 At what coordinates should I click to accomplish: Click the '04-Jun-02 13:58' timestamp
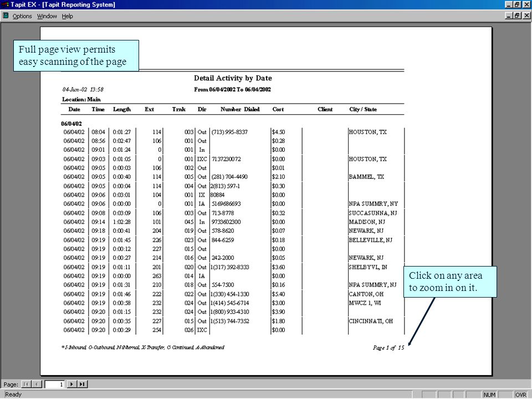(83, 90)
